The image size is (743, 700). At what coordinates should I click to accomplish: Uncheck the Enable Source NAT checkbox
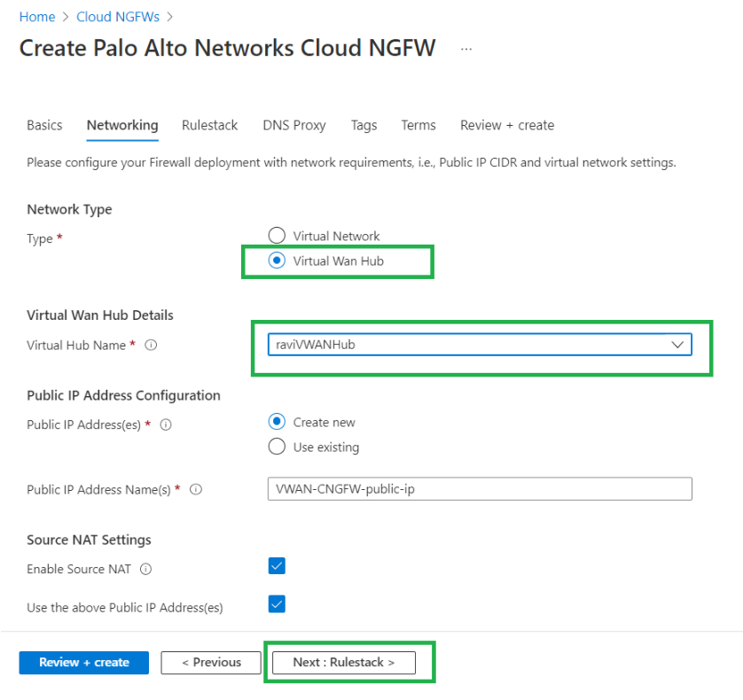(277, 566)
